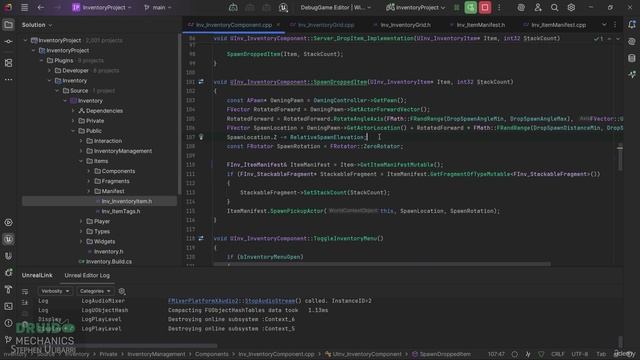Click the log settings gear icon beside Categories
Image resolution: width=640 pixels, height=360 pixels.
122,291
